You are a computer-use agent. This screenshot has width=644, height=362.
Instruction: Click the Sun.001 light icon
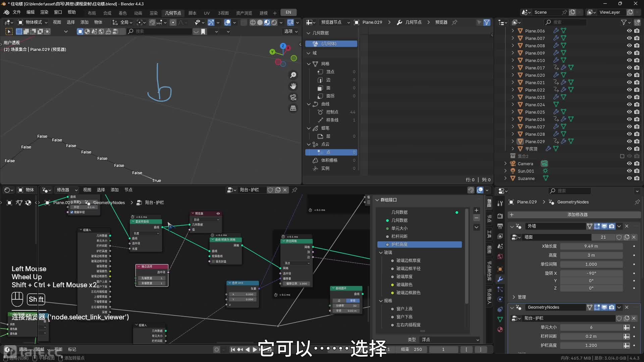pos(513,171)
